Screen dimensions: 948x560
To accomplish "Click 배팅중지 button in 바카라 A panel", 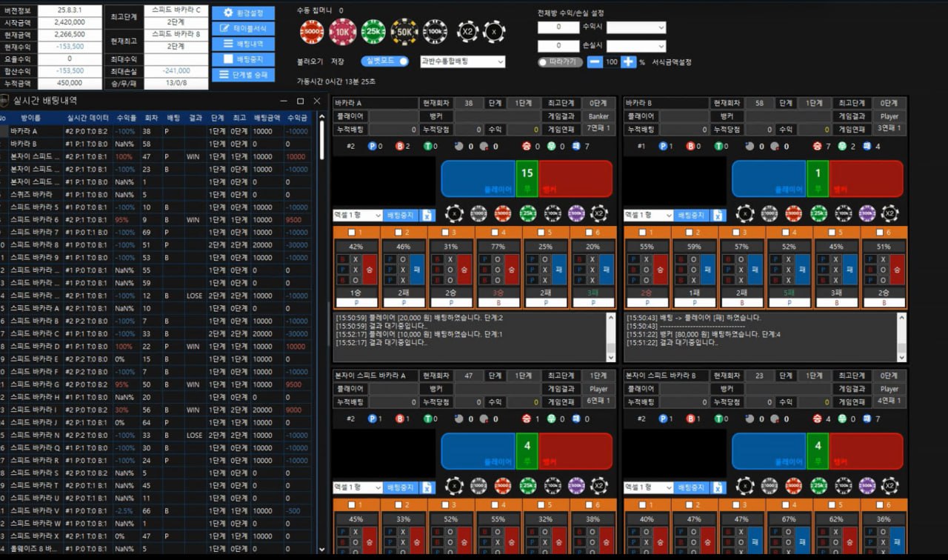I will pos(402,216).
